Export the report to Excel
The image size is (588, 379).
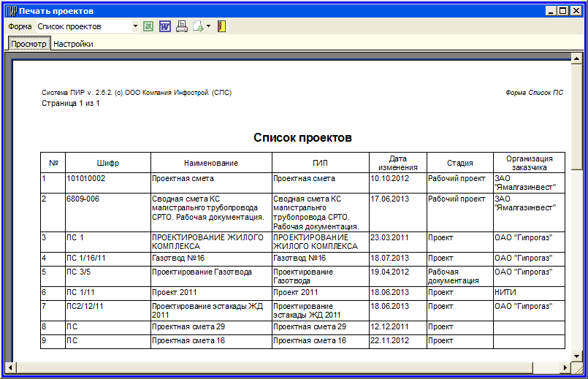tap(148, 26)
